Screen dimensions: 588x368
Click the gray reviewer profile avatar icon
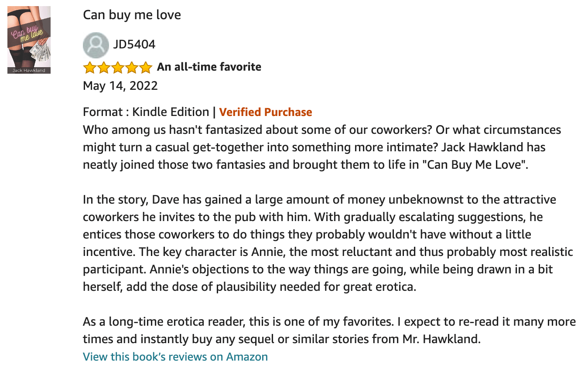pyautogui.click(x=96, y=45)
